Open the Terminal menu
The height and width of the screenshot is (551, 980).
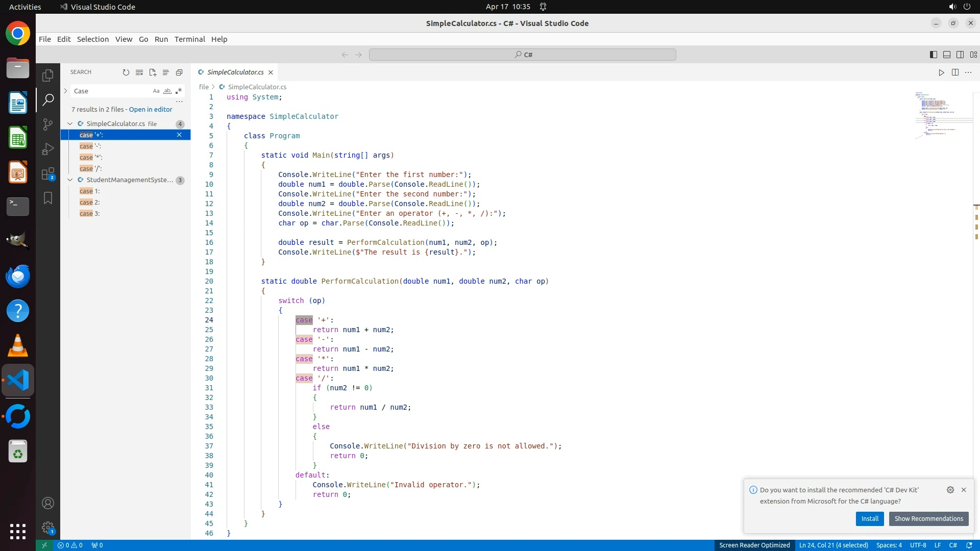click(189, 39)
